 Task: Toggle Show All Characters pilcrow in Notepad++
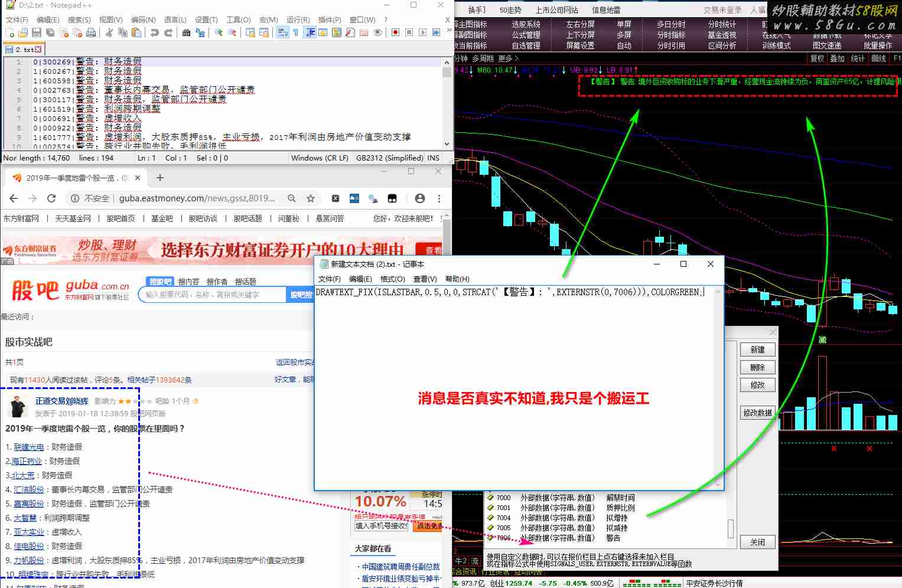click(295, 32)
